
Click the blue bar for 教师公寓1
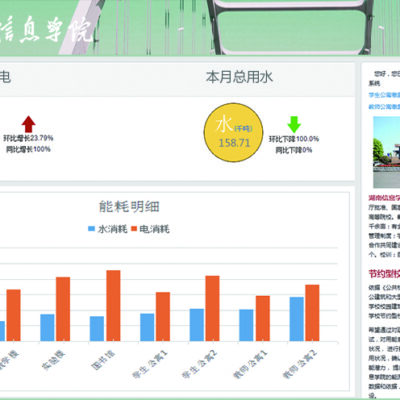click(246, 325)
